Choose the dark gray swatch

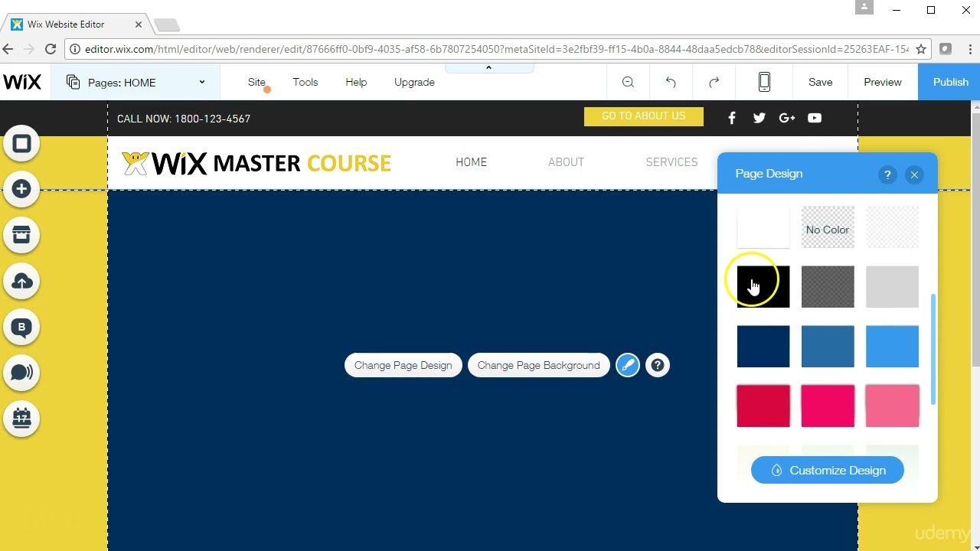tap(828, 287)
